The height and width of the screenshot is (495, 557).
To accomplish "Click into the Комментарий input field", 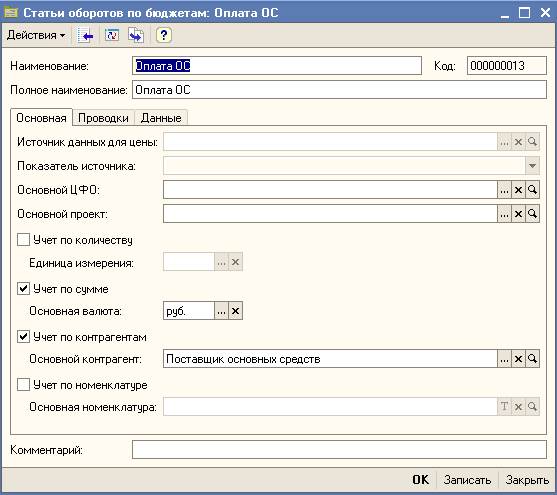I will click(339, 450).
